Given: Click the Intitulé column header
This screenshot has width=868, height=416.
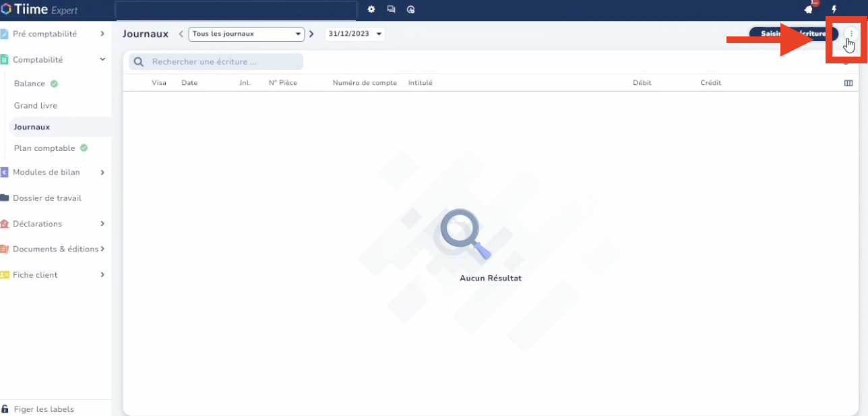Looking at the screenshot, I should click(421, 83).
